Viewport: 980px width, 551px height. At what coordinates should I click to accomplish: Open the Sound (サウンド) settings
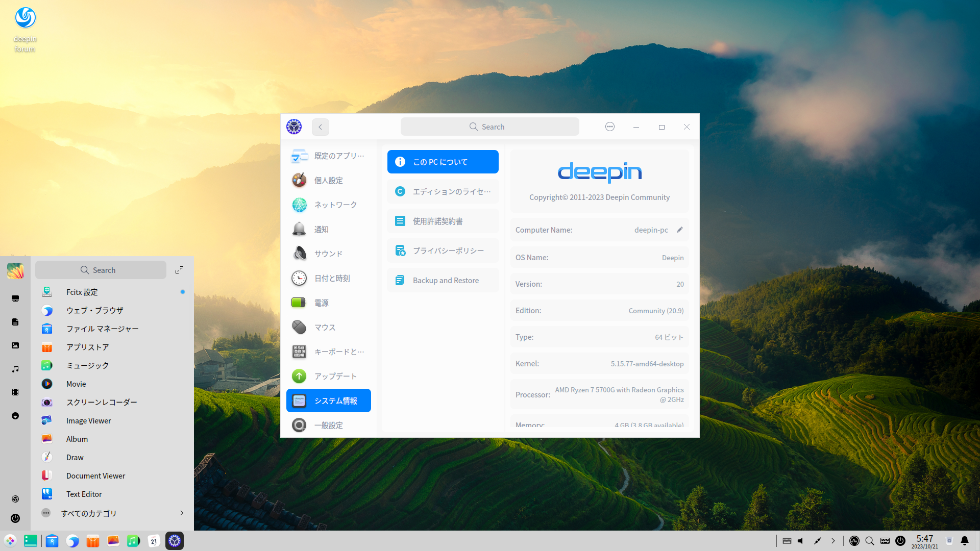click(328, 254)
